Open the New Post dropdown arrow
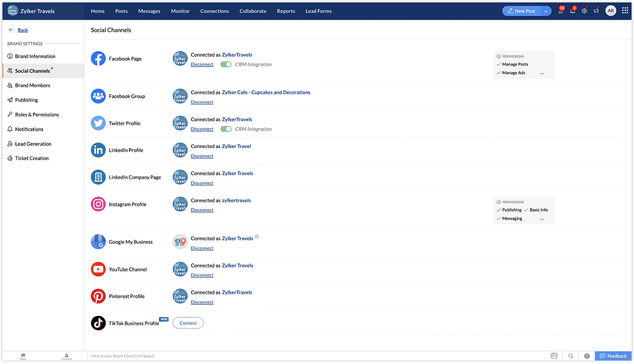Image resolution: width=634 pixels, height=364 pixels. (x=547, y=11)
